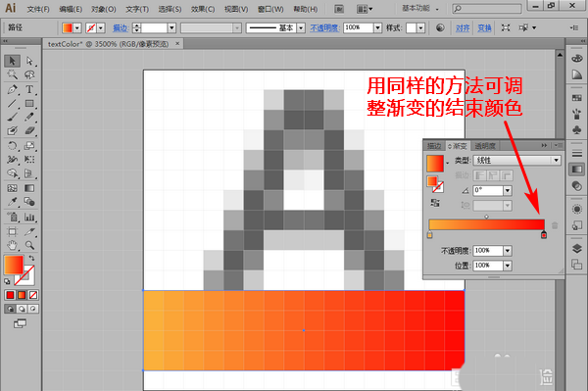This screenshot has width=588, height=391.
Task: Select the Eyedropper tool
Action: (12, 202)
